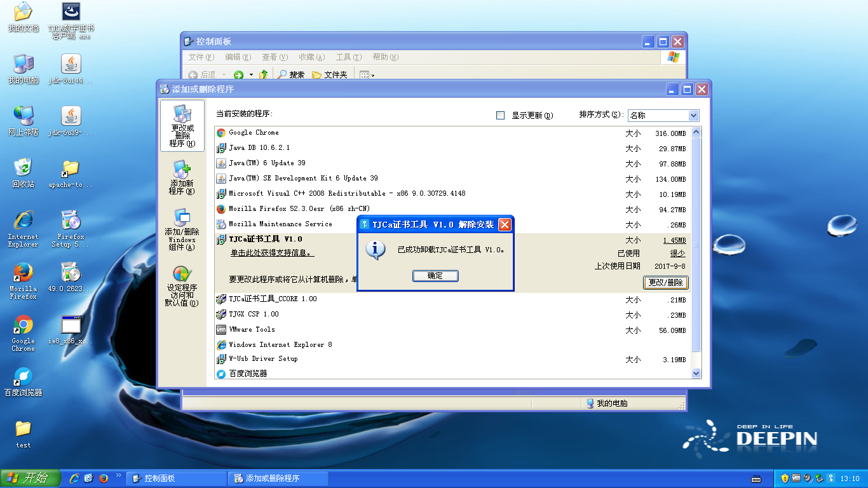
Task: Click the up-folder icon in 控制面板 toolbar
Action: (x=263, y=75)
